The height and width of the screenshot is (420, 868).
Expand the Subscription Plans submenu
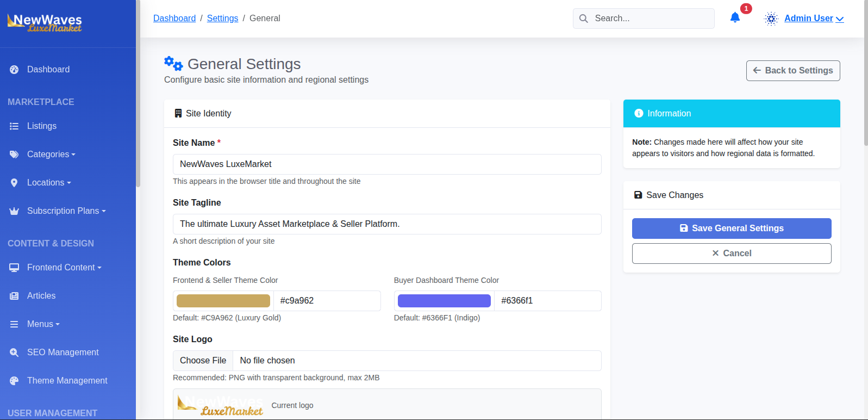tap(66, 211)
